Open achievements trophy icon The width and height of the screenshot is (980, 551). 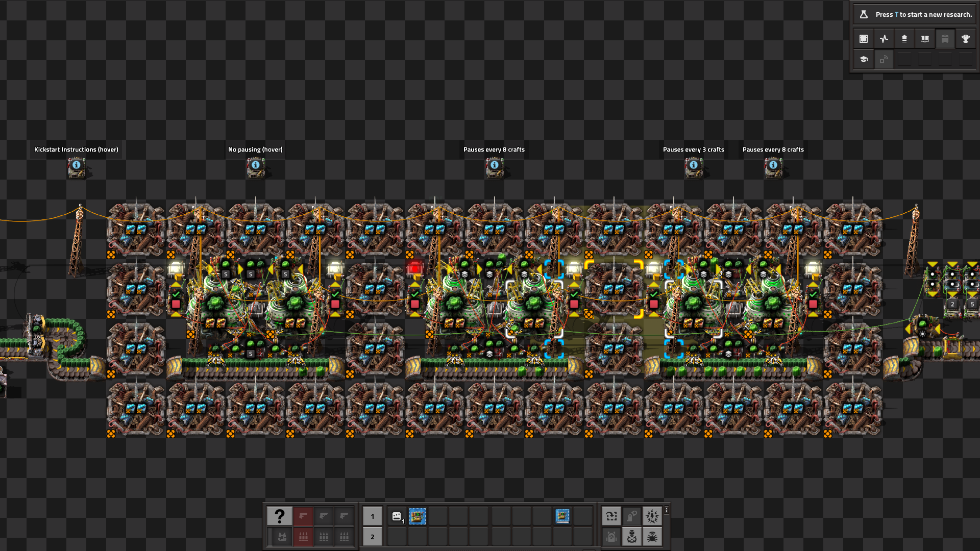click(966, 39)
